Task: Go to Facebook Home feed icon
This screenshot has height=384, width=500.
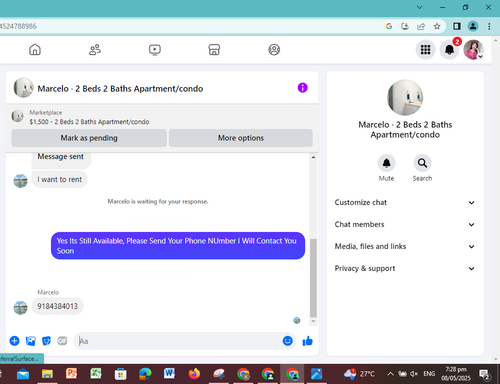Action: [35, 50]
